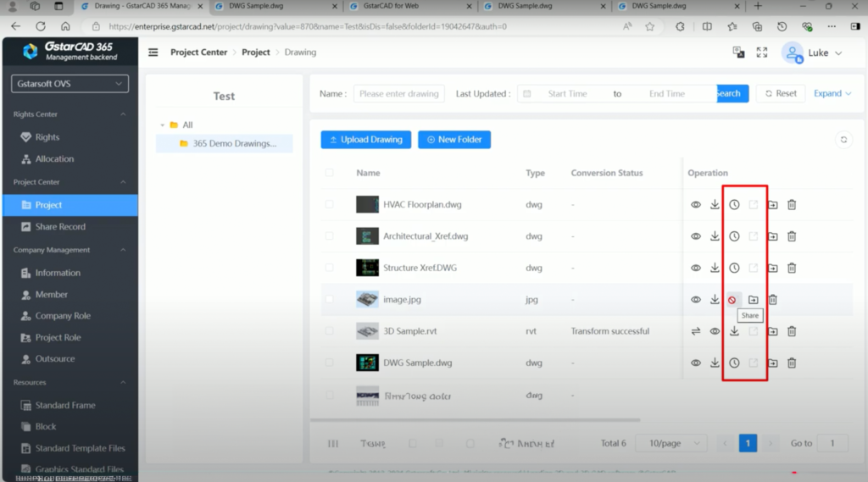Image resolution: width=868 pixels, height=482 pixels.
Task: Preview image.jpg with the eye icon
Action: coord(696,299)
